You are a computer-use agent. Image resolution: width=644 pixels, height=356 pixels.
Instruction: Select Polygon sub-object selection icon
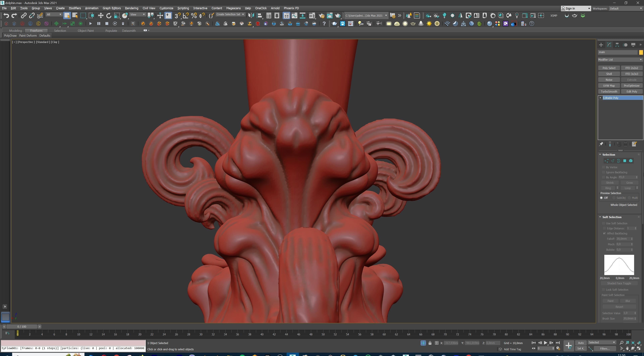click(625, 161)
